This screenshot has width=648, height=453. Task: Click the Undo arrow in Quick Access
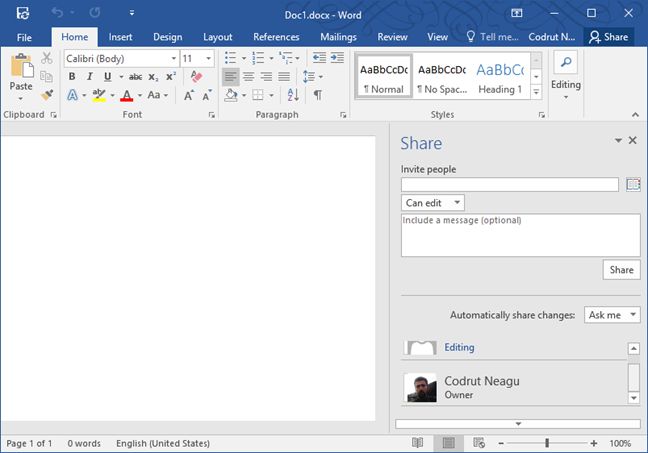[57, 13]
